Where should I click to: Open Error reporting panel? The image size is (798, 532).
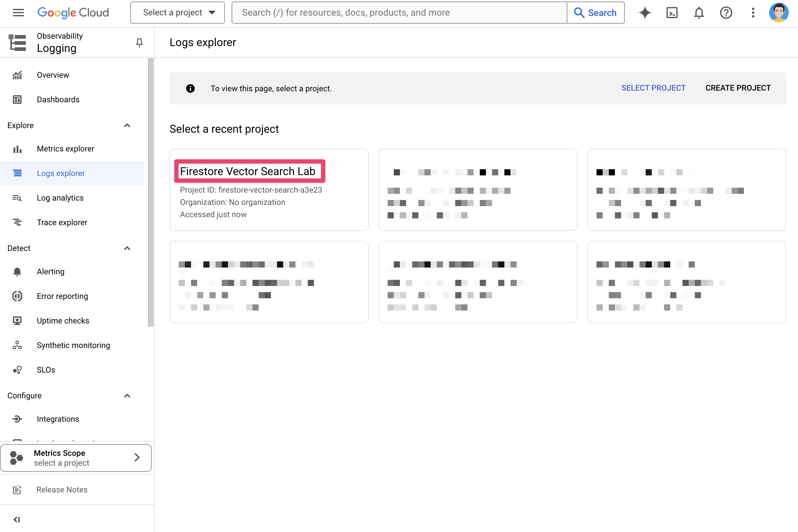(62, 296)
